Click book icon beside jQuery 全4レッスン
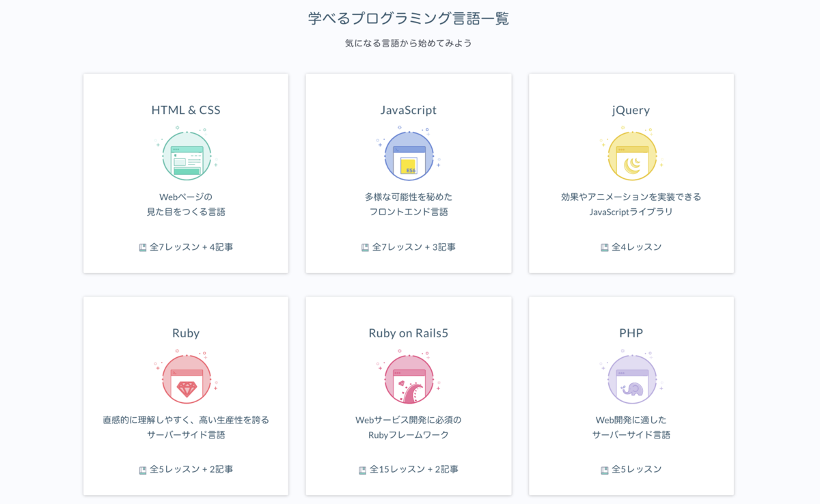This screenshot has height=504, width=820. pyautogui.click(x=605, y=247)
